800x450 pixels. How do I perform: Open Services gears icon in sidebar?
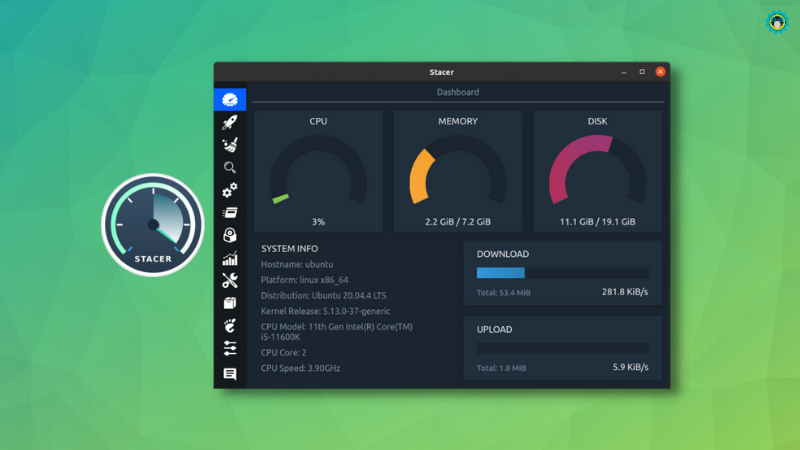230,190
